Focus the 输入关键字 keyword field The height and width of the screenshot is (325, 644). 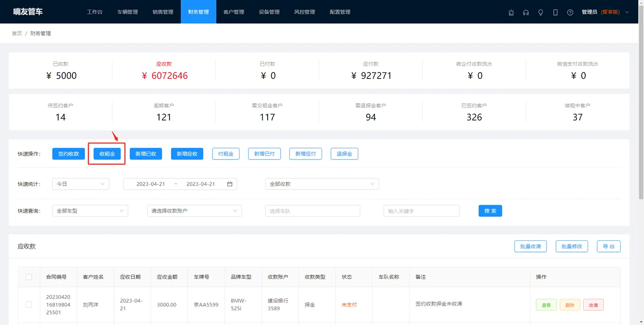pos(421,211)
